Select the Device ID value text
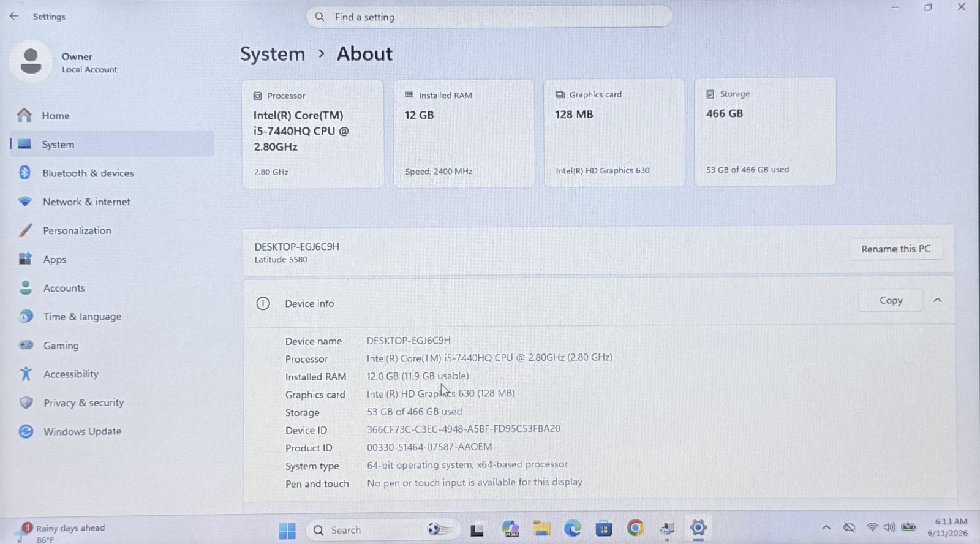 point(464,429)
